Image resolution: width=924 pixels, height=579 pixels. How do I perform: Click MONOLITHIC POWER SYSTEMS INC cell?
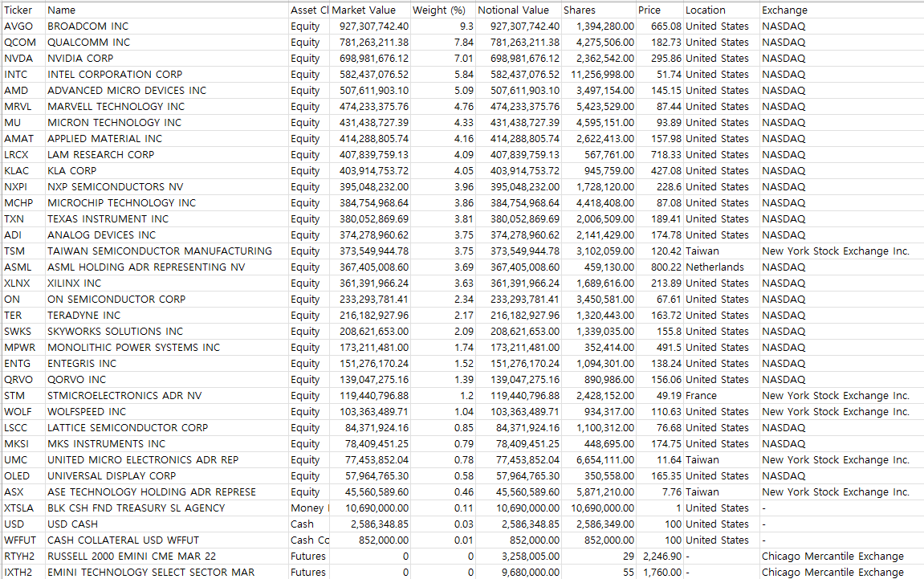(167, 348)
